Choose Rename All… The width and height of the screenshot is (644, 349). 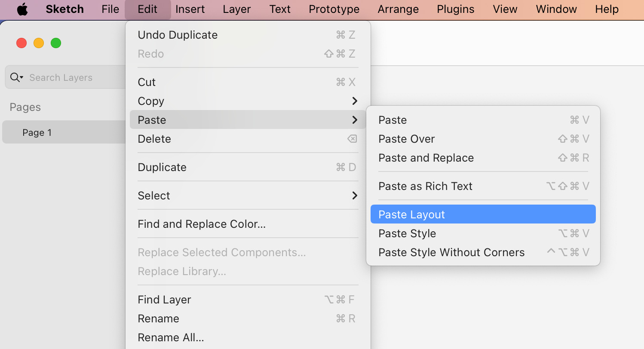[248, 337]
